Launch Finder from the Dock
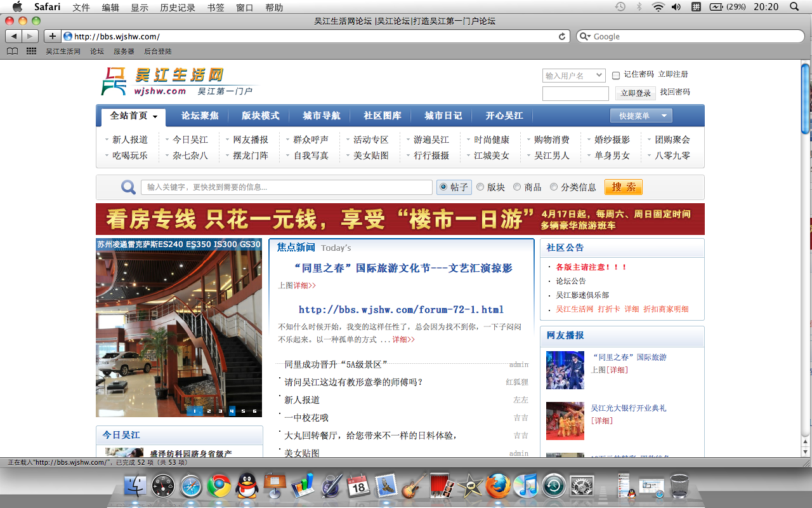This screenshot has width=812, height=508. click(136, 486)
